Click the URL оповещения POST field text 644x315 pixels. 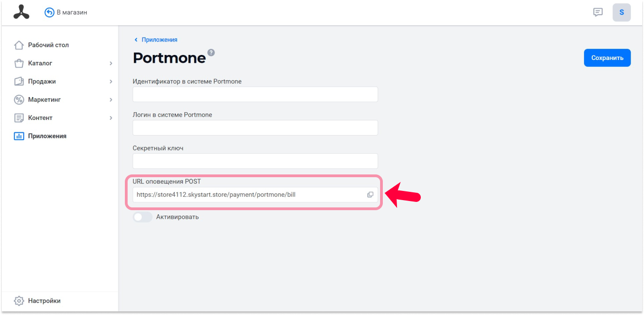click(216, 195)
